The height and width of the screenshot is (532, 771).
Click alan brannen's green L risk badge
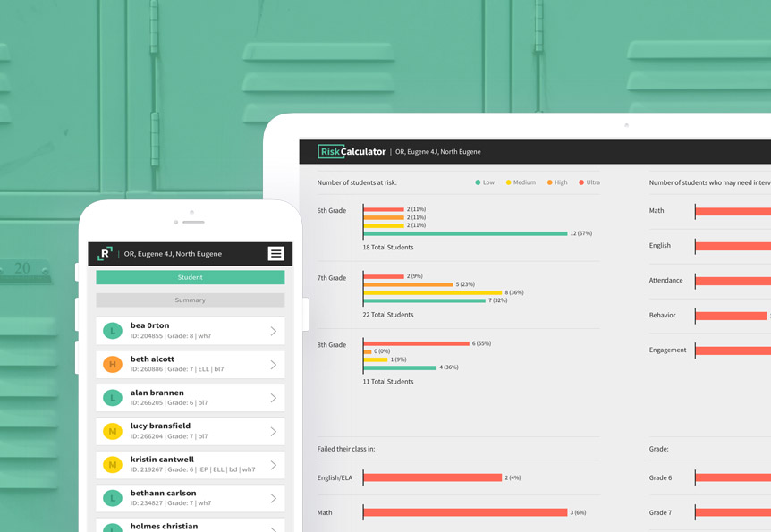[113, 398]
